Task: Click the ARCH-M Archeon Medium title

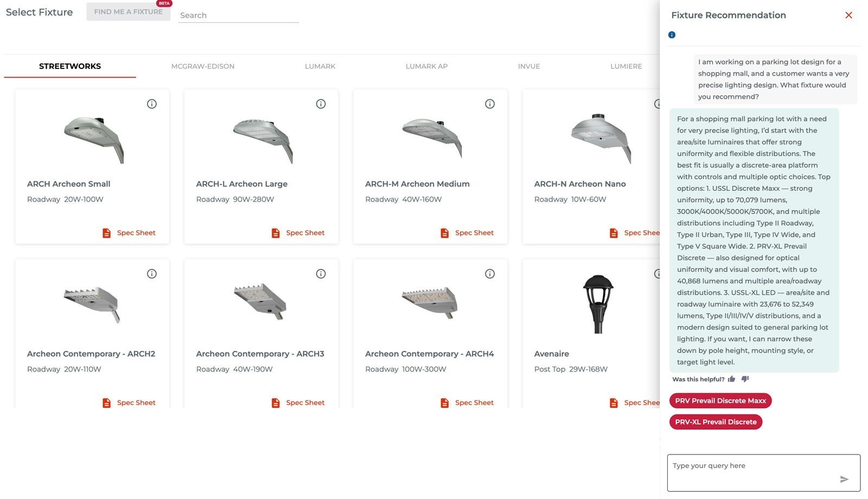Action: tap(417, 184)
